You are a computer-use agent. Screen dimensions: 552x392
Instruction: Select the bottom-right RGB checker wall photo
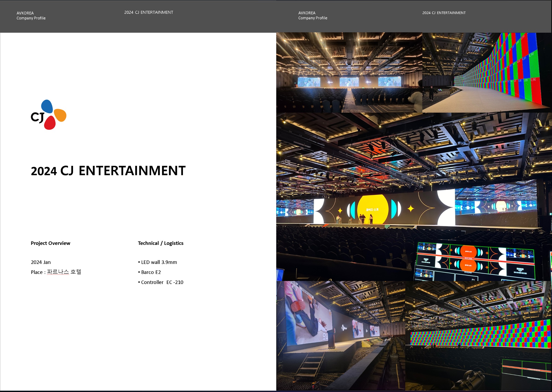coord(478,336)
